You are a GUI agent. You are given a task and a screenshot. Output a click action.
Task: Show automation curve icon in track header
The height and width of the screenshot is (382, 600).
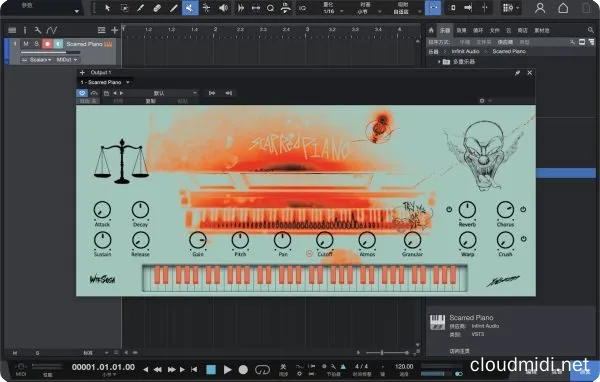52,30
